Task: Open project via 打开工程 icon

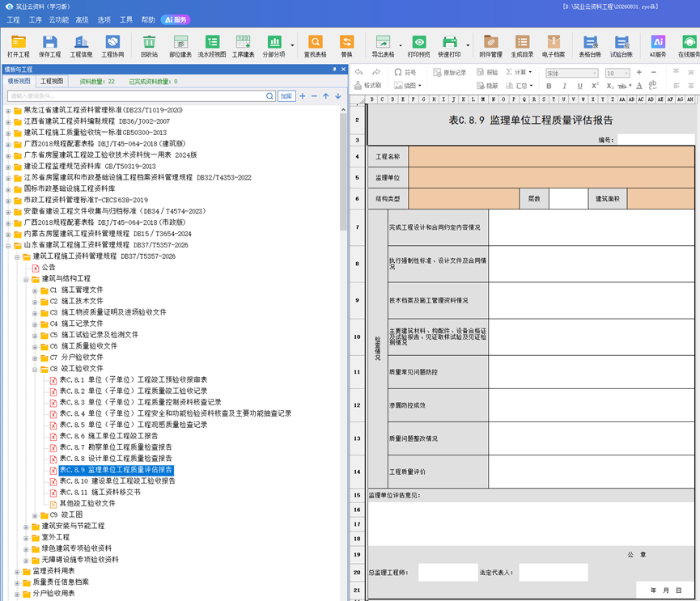Action: pyautogui.click(x=19, y=46)
